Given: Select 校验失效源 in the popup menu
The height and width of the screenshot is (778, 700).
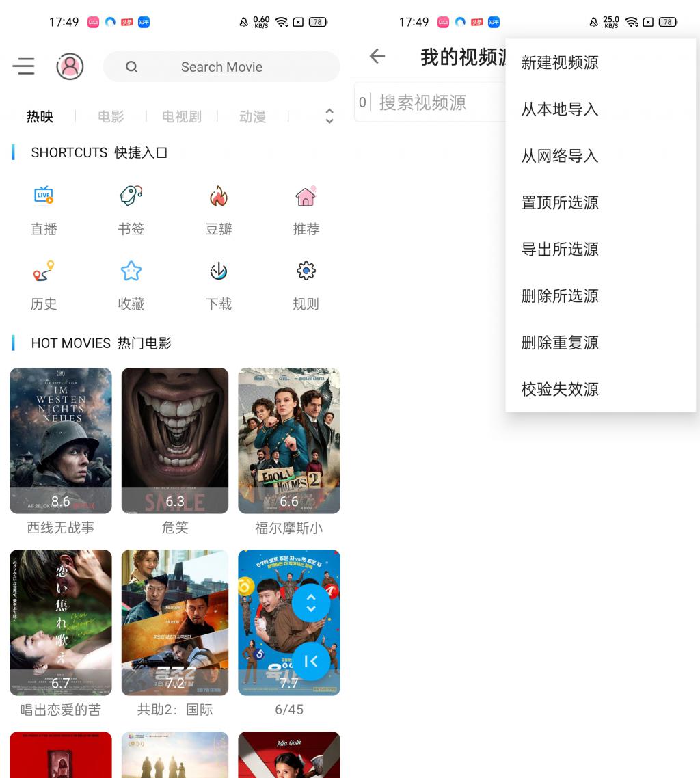Looking at the screenshot, I should [560, 389].
